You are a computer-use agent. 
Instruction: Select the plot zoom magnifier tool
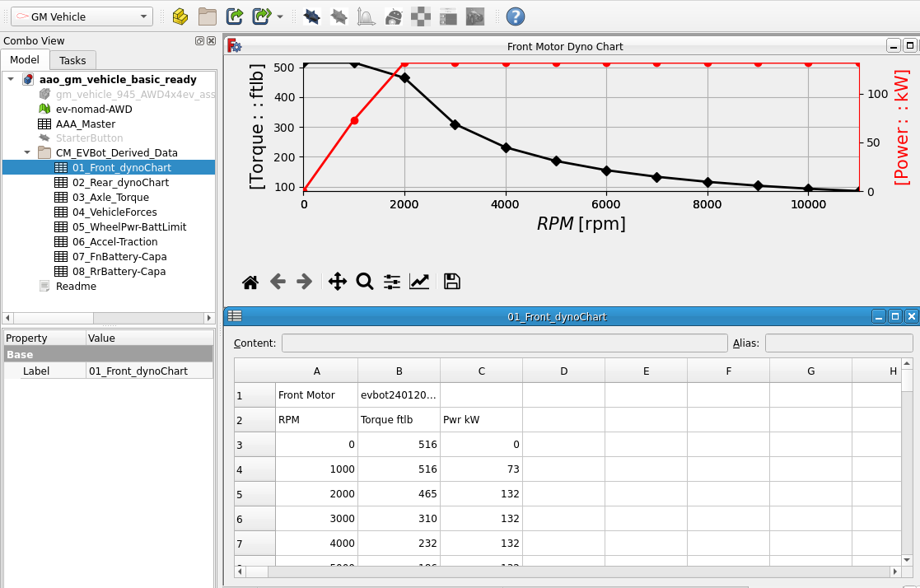pos(365,282)
